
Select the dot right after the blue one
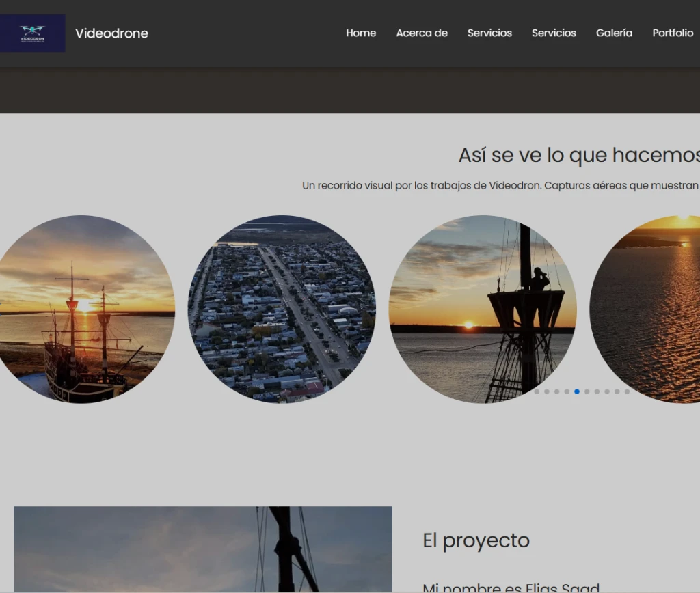[587, 391]
